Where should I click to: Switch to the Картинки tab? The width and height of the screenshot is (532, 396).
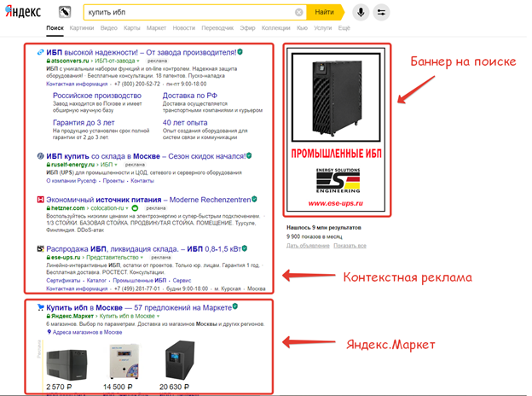(82, 28)
